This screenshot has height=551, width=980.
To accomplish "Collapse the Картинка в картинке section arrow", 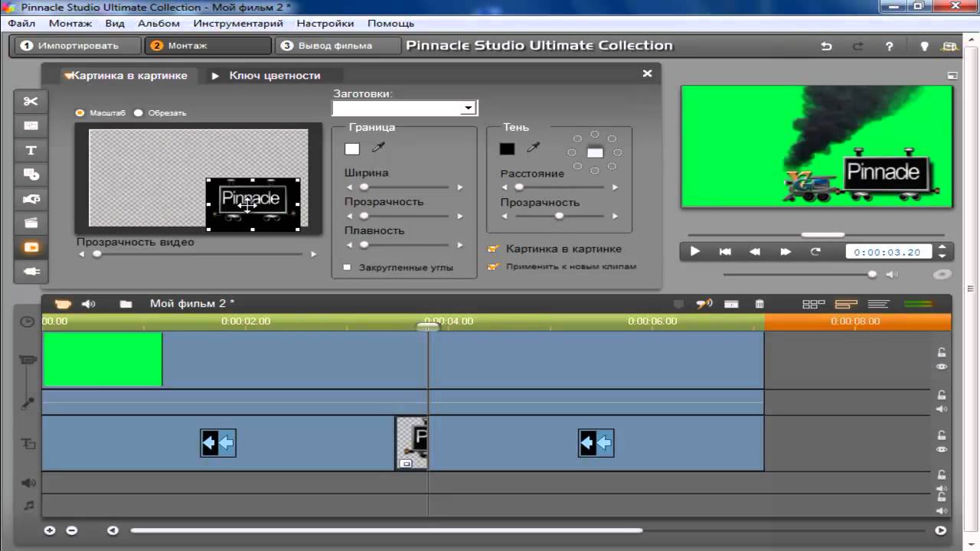I will [68, 76].
